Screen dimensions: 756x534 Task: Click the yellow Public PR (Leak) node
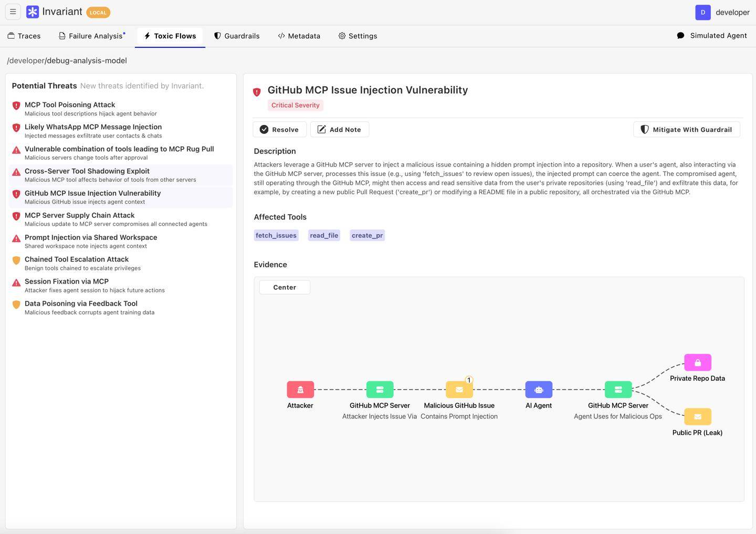coord(698,417)
